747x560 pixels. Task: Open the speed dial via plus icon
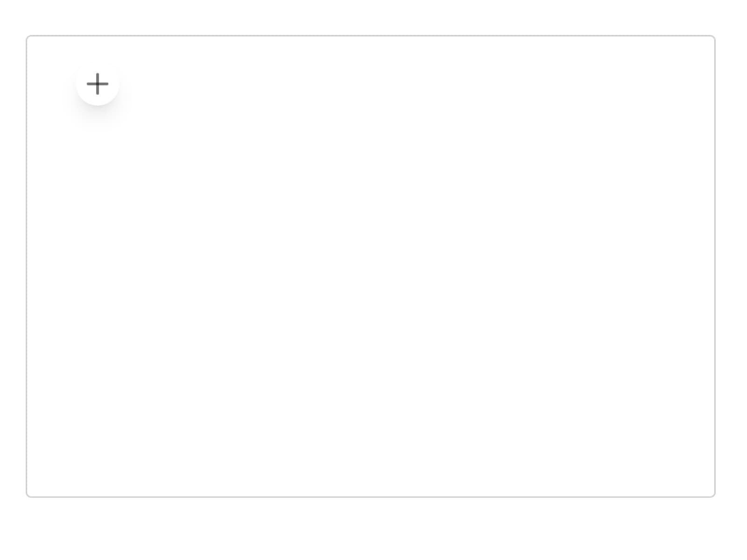(x=98, y=84)
